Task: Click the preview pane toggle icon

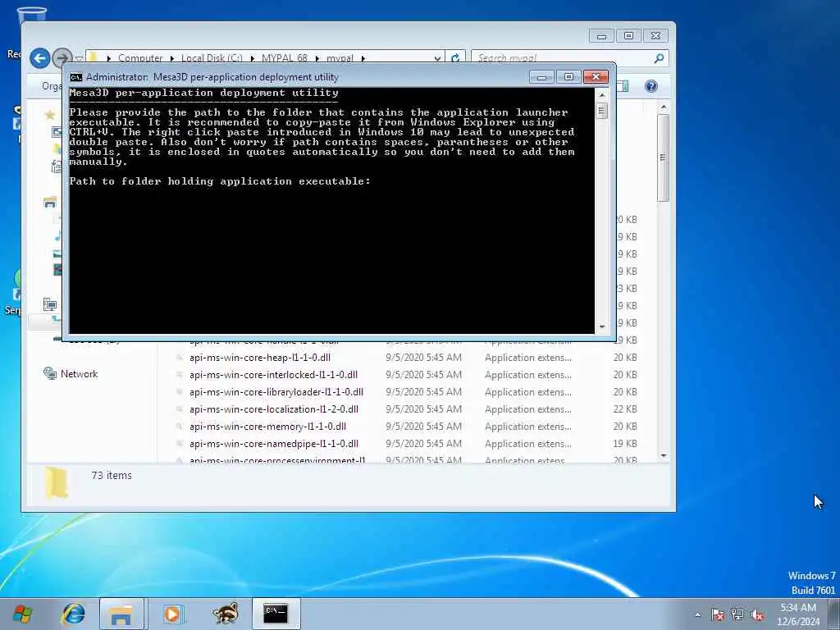Action: (x=623, y=86)
